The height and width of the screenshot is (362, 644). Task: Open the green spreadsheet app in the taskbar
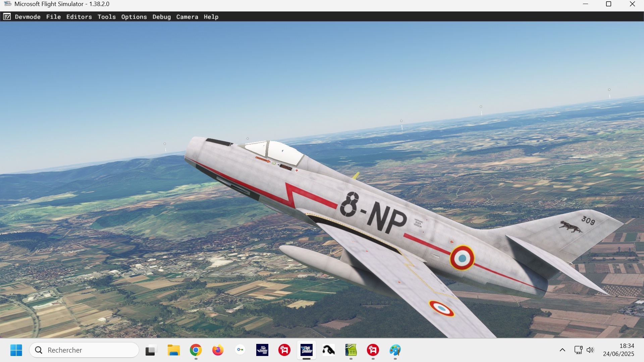[351, 350]
